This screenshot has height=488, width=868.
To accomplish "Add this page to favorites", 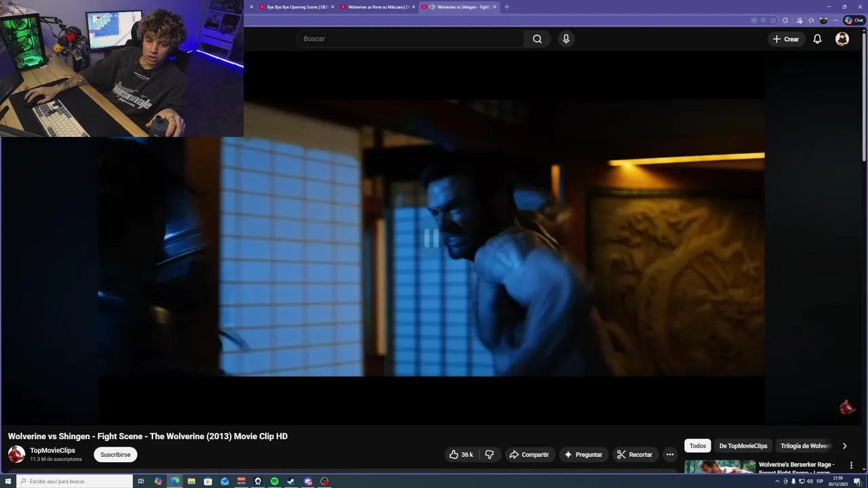I will pos(773,20).
